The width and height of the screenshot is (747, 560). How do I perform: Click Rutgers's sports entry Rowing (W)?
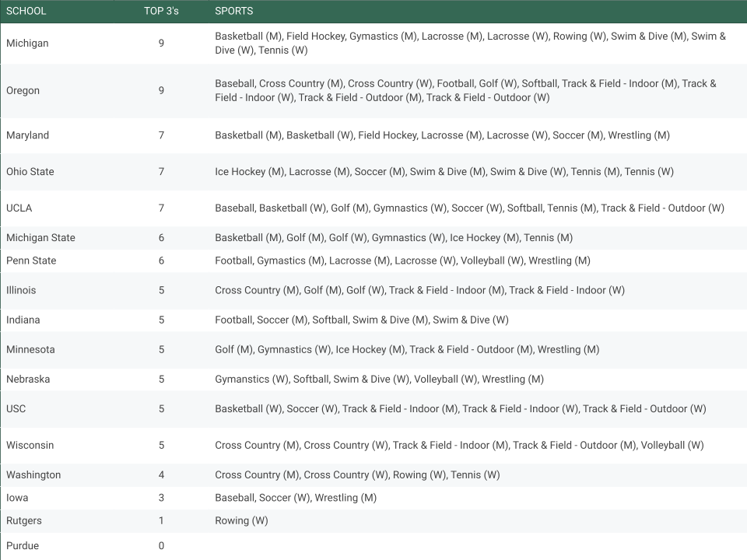(x=241, y=520)
